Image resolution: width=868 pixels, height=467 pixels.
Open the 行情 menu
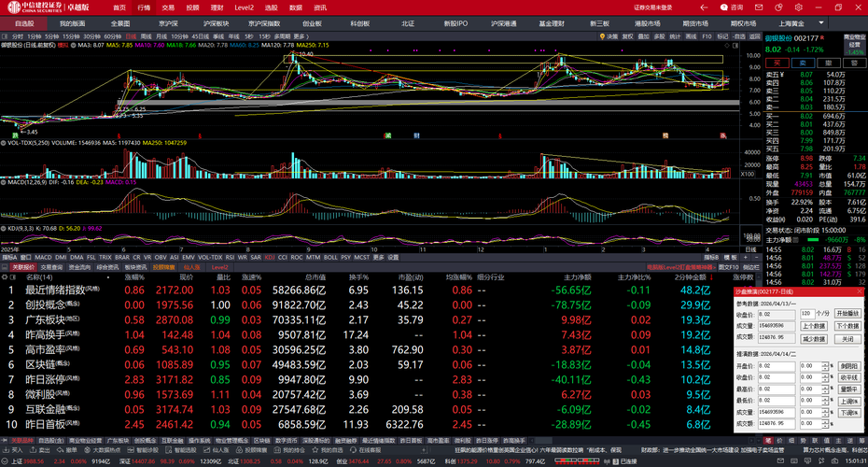tap(144, 7)
